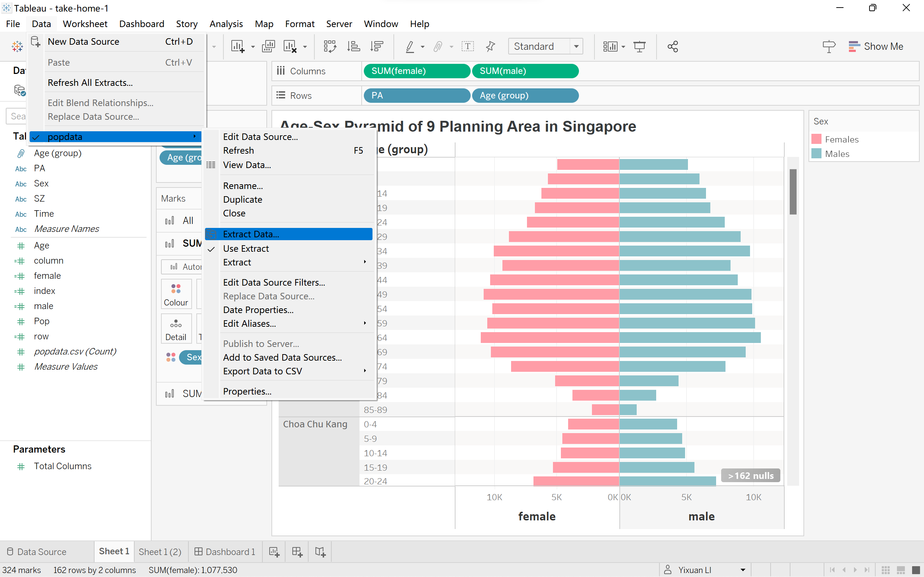Screen dimensions: 924x577
Task: Toggle the Use Extract checked menu item
Action: [246, 248]
